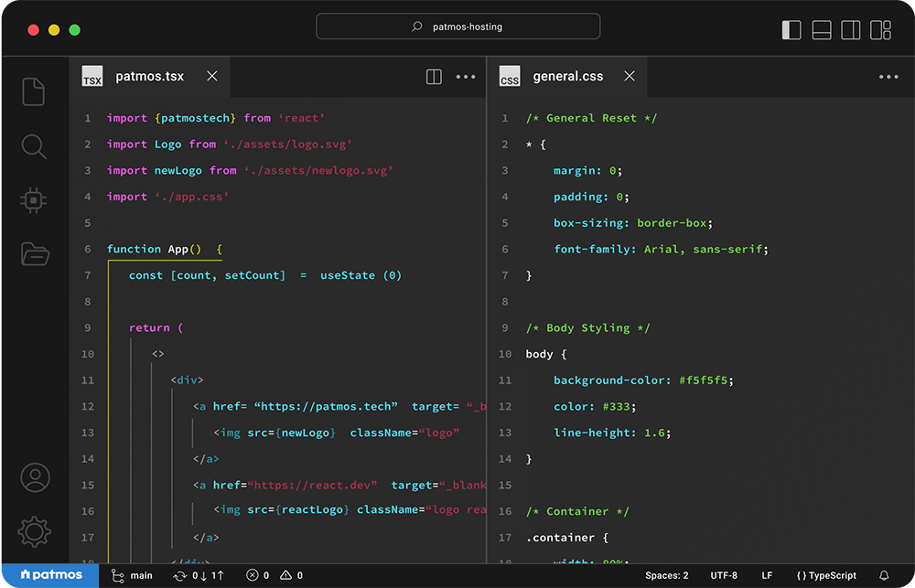Screen dimensions: 915x588
Task: Click 'function App()' text
Action: pyautogui.click(x=154, y=249)
